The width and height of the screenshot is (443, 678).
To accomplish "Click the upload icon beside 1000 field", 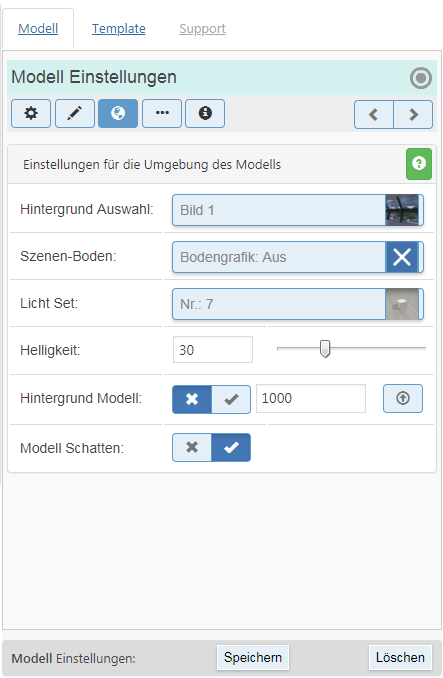I will (x=403, y=398).
